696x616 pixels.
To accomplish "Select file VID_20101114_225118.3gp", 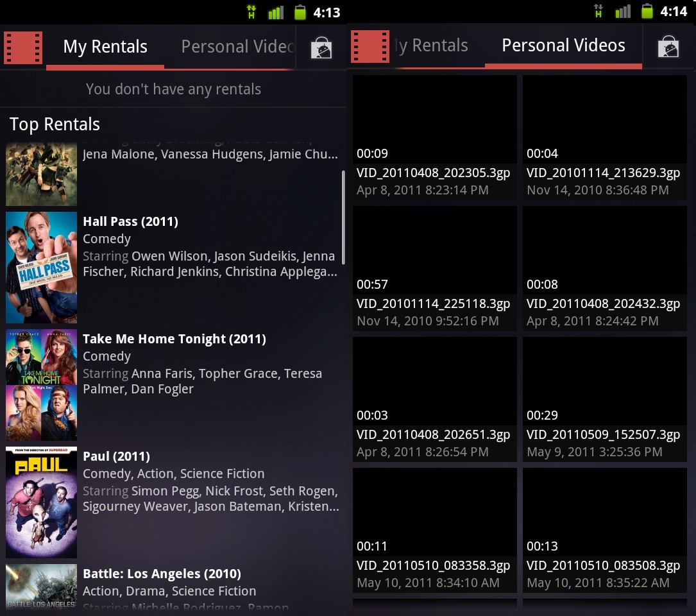I will point(433,304).
